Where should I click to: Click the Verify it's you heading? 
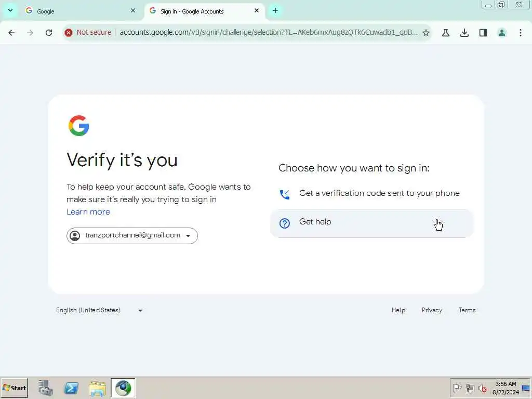pyautogui.click(x=122, y=160)
